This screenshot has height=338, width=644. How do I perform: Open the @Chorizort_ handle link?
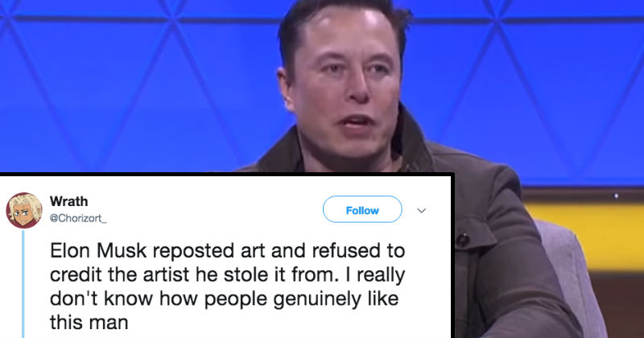click(x=78, y=218)
